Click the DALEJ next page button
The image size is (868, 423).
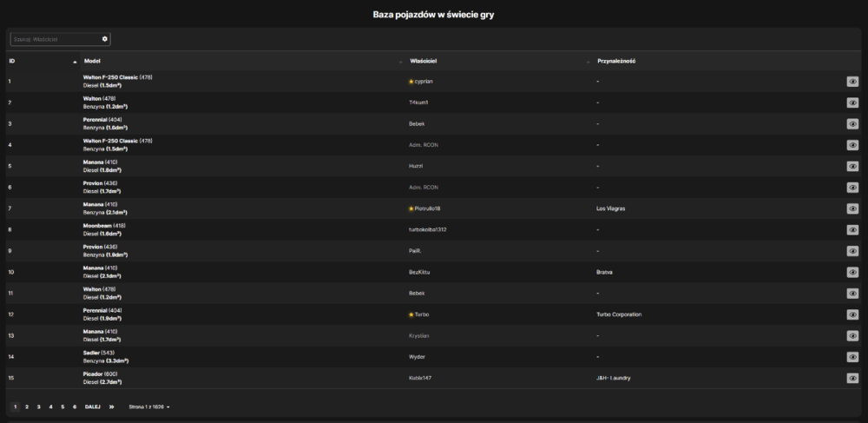(93, 407)
